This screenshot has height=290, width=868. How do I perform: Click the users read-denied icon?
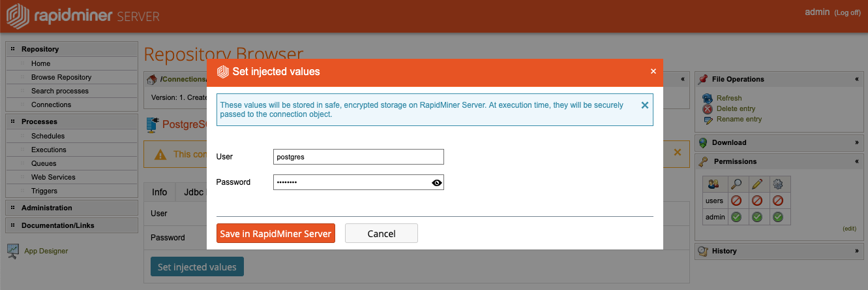[736, 201]
